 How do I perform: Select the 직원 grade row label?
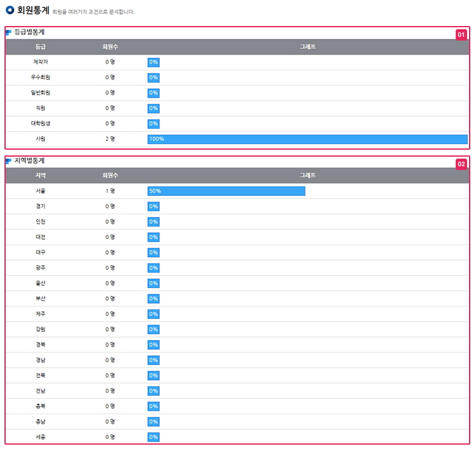point(41,108)
